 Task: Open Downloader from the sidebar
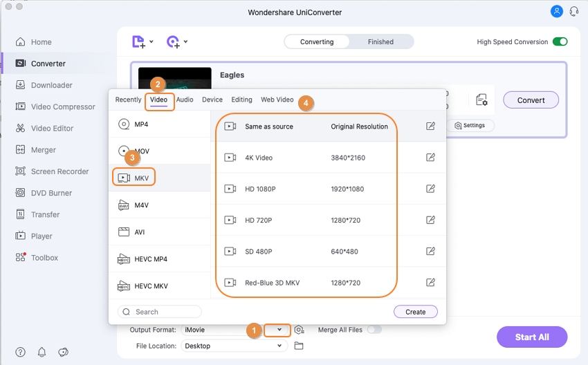click(x=44, y=85)
